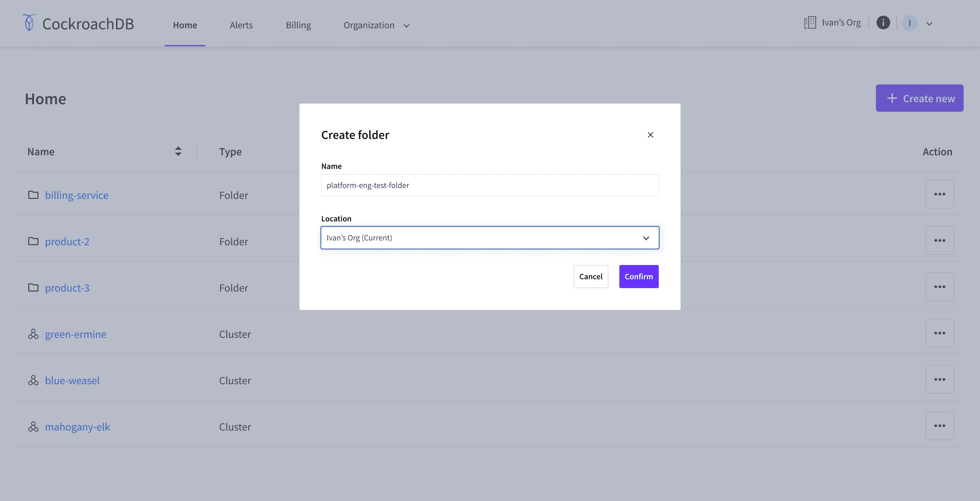Click the CockroachDB logo icon
Screen dimensions: 980x501
(x=29, y=22)
